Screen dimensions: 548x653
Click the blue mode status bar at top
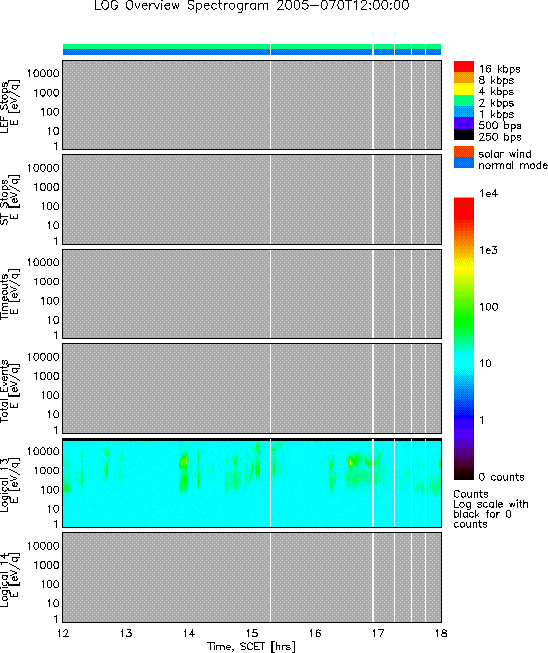252,52
